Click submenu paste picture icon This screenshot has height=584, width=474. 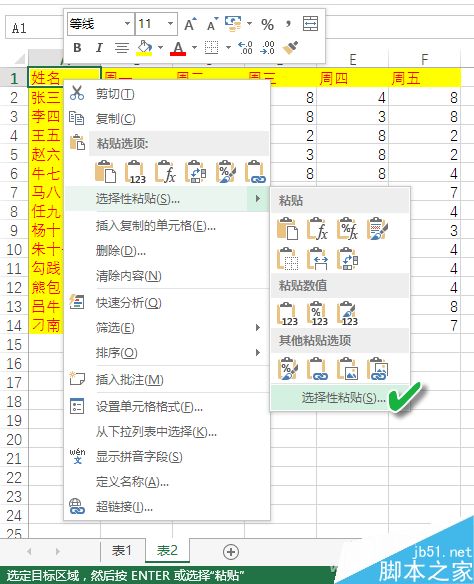[x=347, y=368]
